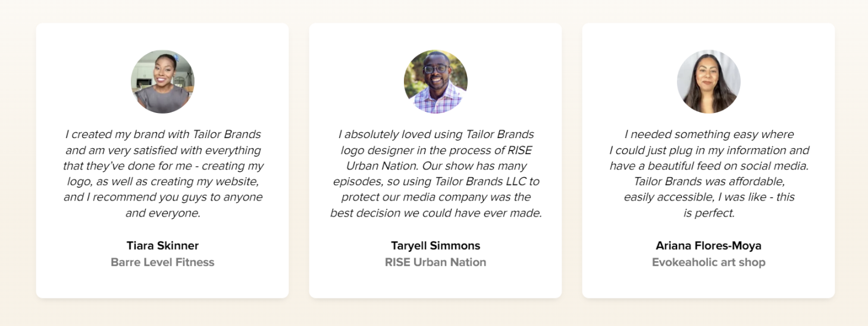Click Tiara Skinner's testimonial quote text
The width and height of the screenshot is (868, 326).
[x=162, y=173]
